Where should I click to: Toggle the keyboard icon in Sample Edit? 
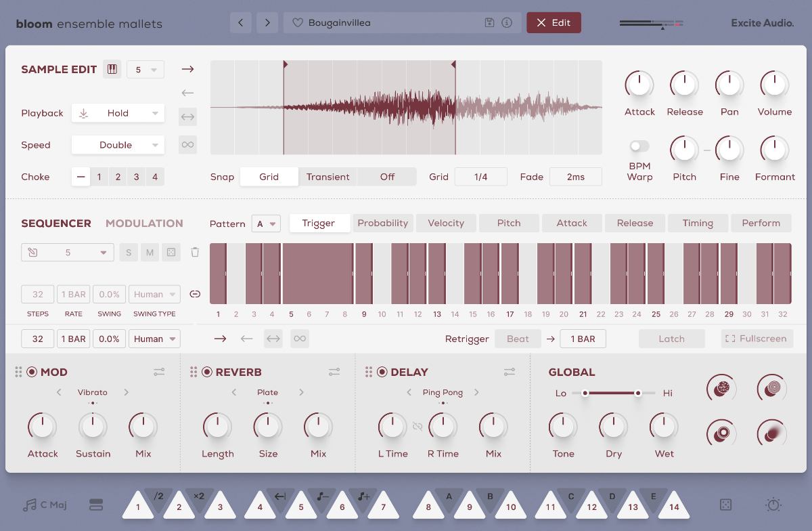pyautogui.click(x=112, y=69)
